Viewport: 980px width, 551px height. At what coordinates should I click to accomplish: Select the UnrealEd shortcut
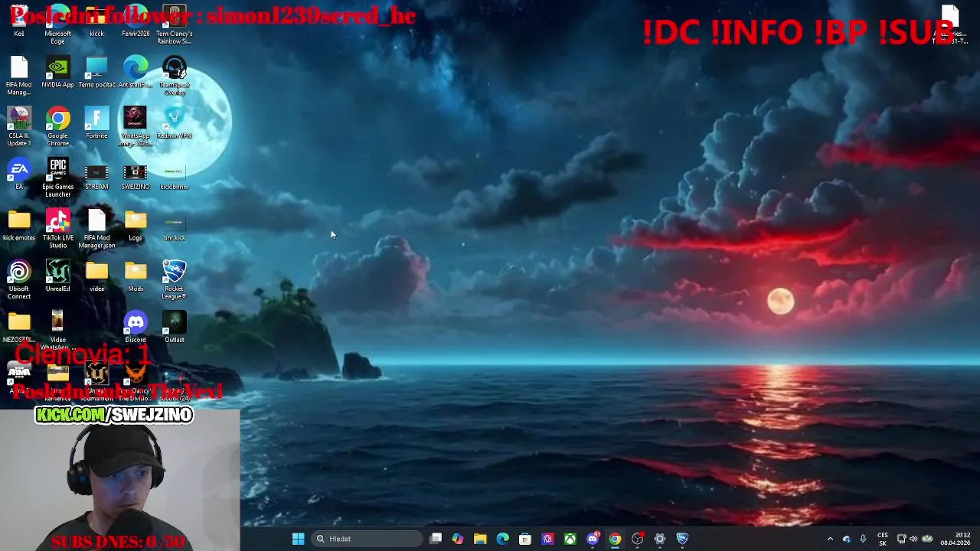tap(57, 277)
